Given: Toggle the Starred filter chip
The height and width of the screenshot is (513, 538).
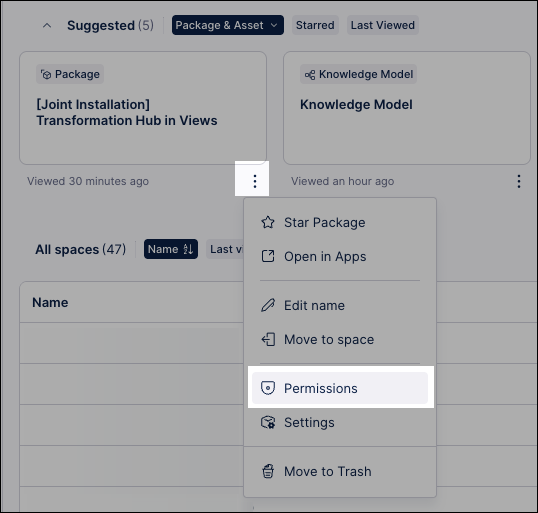Looking at the screenshot, I should click(x=315, y=25).
